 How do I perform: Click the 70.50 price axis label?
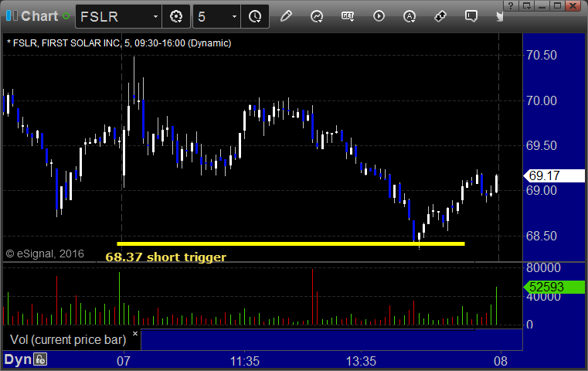pos(542,55)
